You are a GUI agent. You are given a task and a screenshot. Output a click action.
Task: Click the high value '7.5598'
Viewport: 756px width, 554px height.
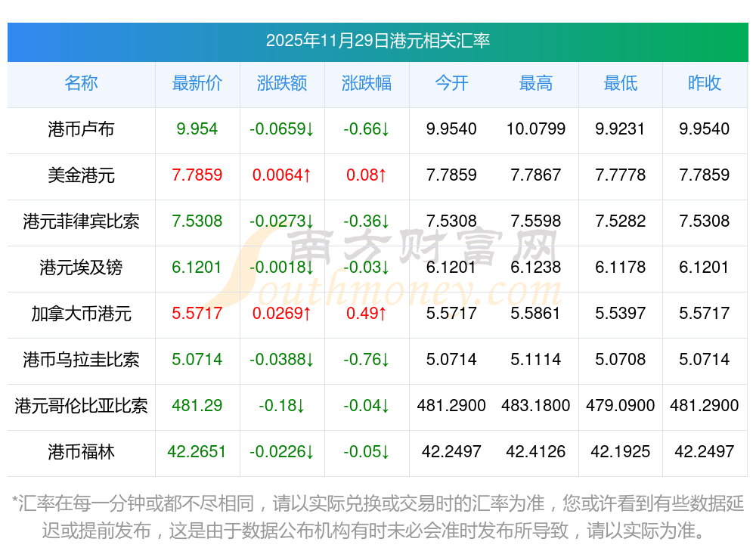point(536,221)
